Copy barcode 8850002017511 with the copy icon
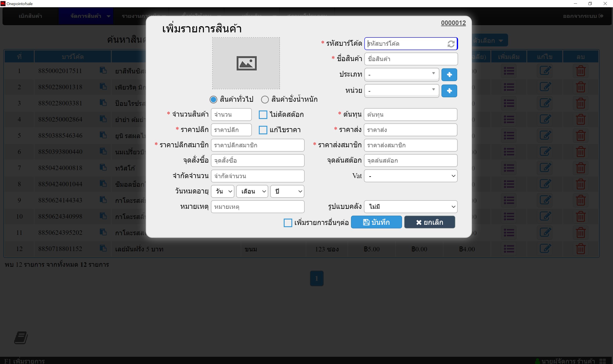Image resolution: width=613 pixels, height=364 pixels. (x=103, y=70)
